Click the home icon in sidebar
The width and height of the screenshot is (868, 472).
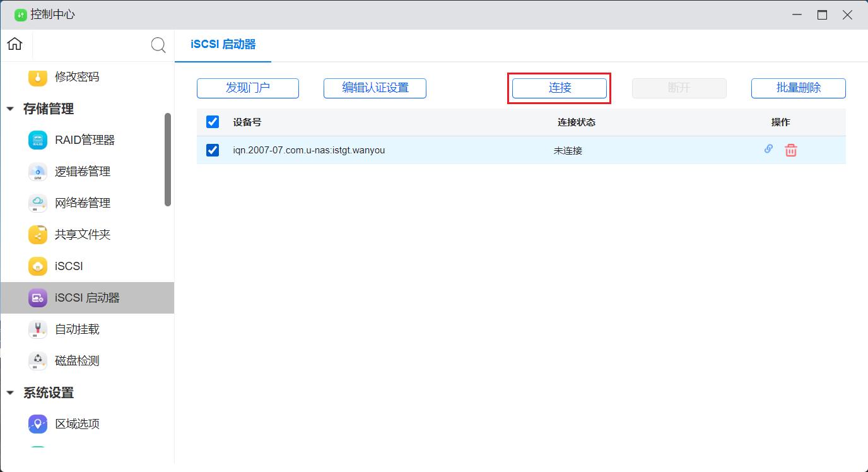pos(15,44)
